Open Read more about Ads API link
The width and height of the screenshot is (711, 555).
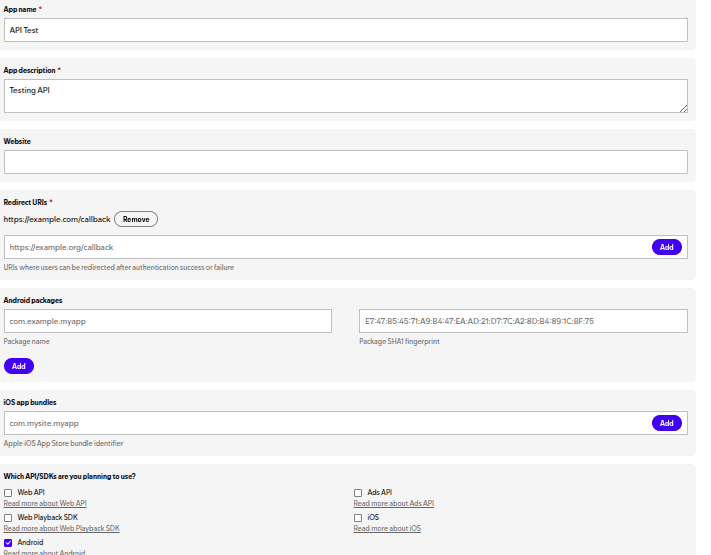click(393, 504)
